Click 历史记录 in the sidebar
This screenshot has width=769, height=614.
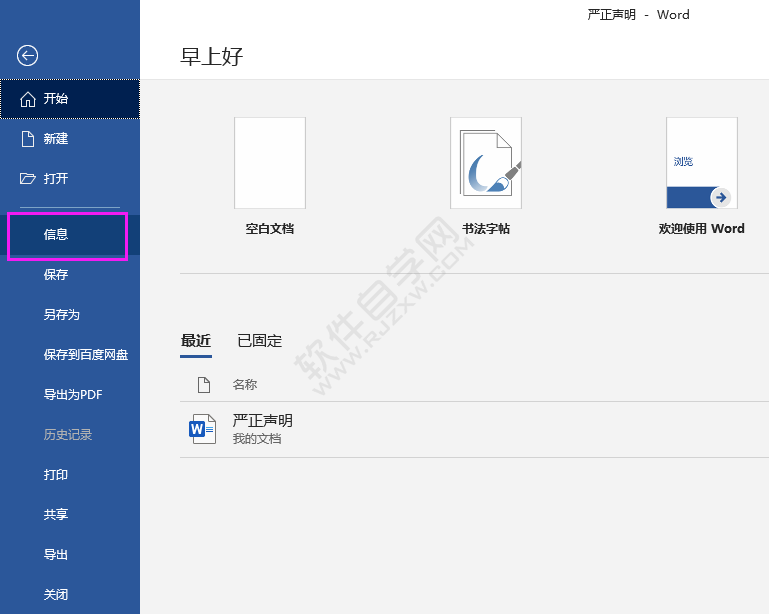70,435
